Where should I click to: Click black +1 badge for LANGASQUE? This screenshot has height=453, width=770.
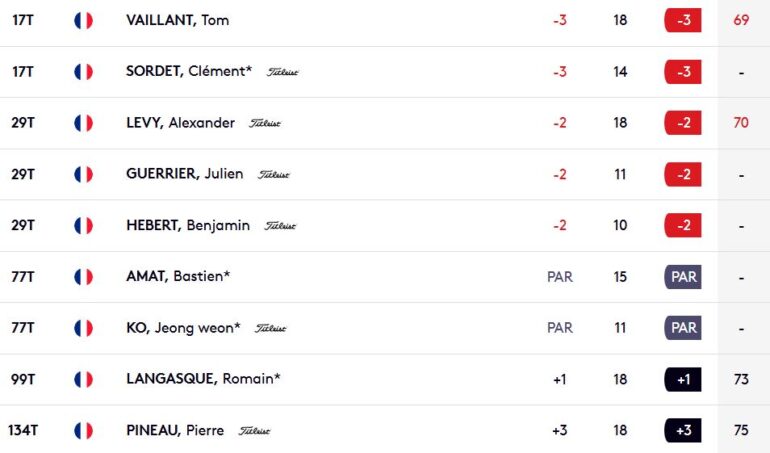(683, 379)
